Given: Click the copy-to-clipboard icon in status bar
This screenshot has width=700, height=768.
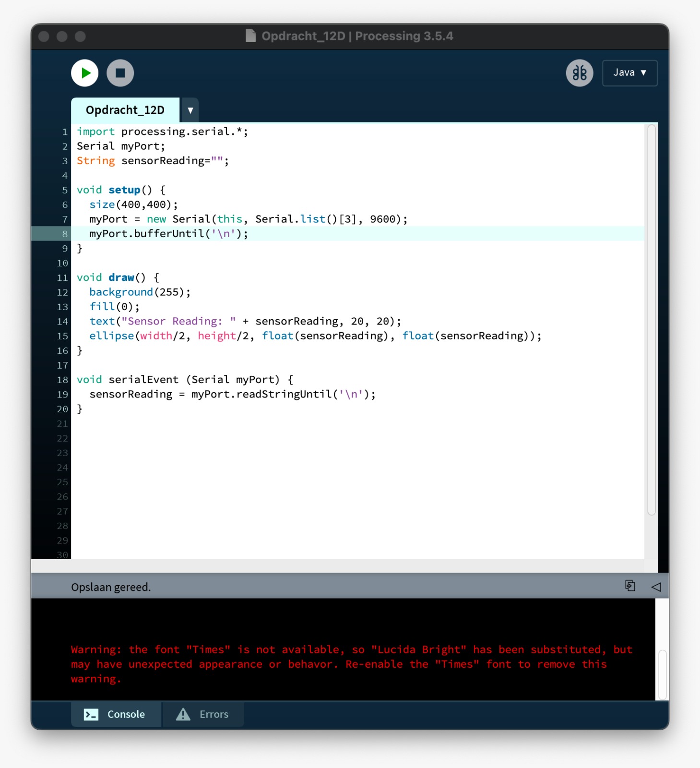Looking at the screenshot, I should click(630, 586).
